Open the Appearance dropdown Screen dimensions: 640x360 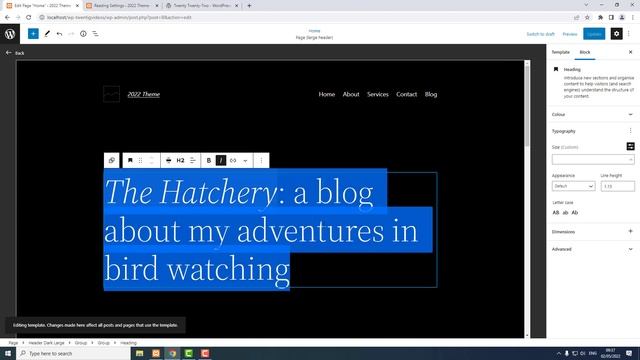pos(573,186)
